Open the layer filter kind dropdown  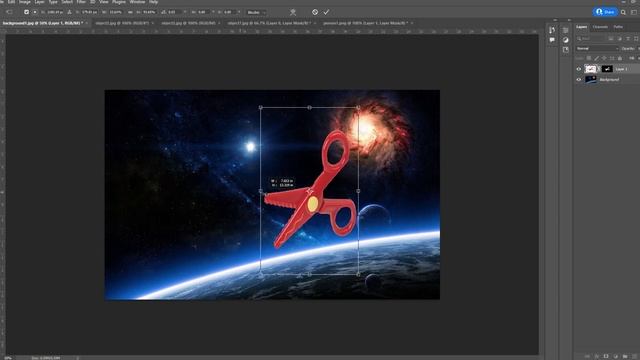point(591,38)
